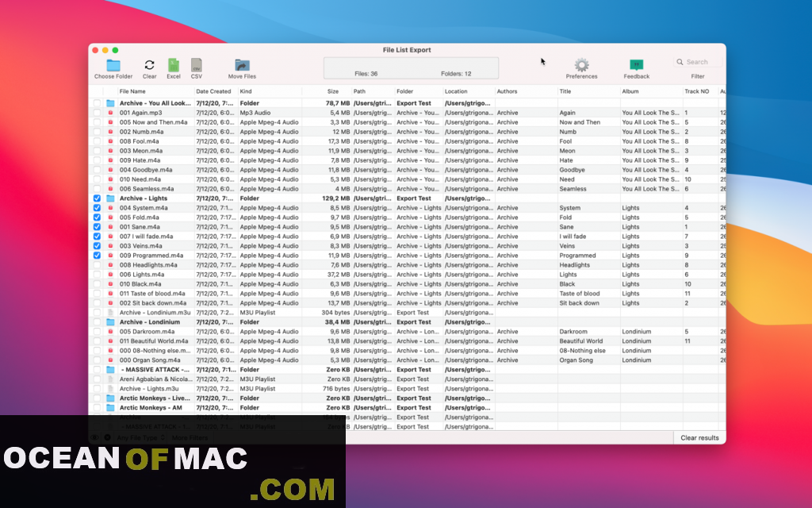
Task: Focus the Search filter input field
Action: (698, 62)
